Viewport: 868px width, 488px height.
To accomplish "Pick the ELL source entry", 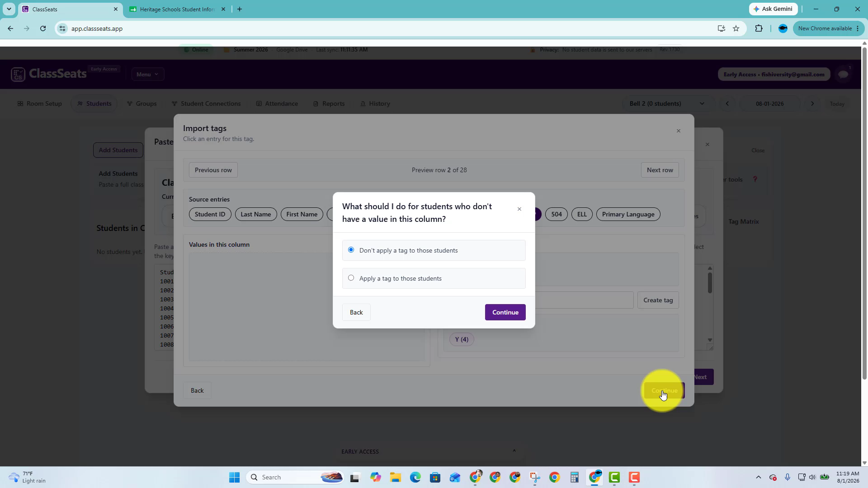I will coord(582,214).
